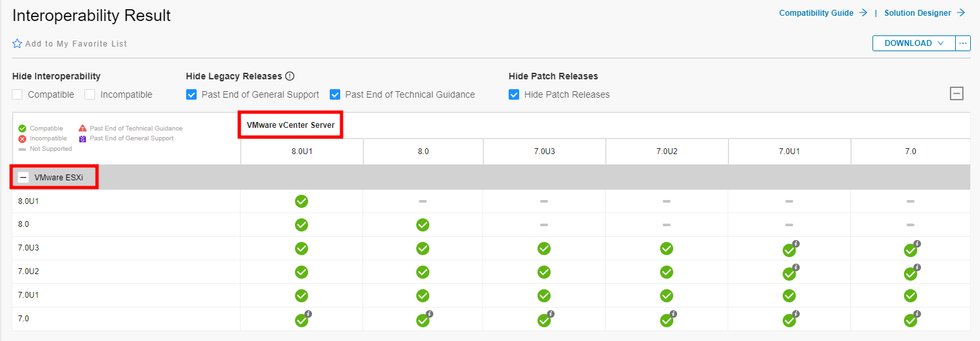Click the star icon for Add to Favorite List
Image resolution: width=980 pixels, height=341 pixels.
click(x=18, y=44)
